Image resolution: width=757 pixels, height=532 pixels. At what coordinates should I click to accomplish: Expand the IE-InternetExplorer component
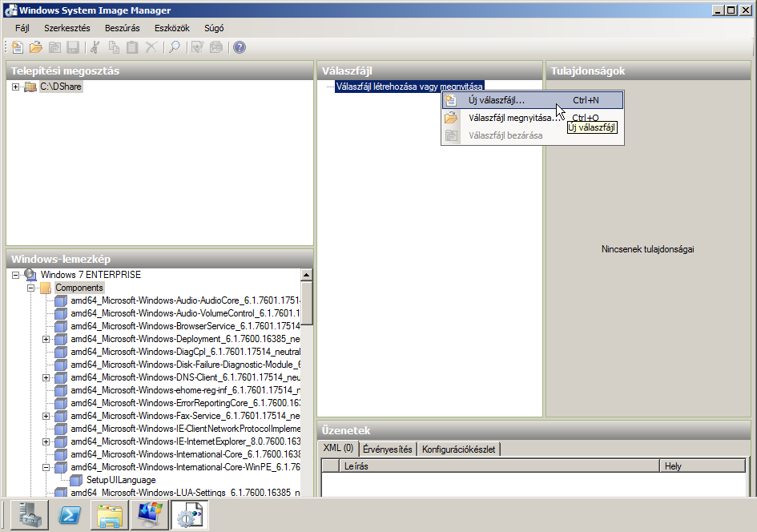[46, 441]
